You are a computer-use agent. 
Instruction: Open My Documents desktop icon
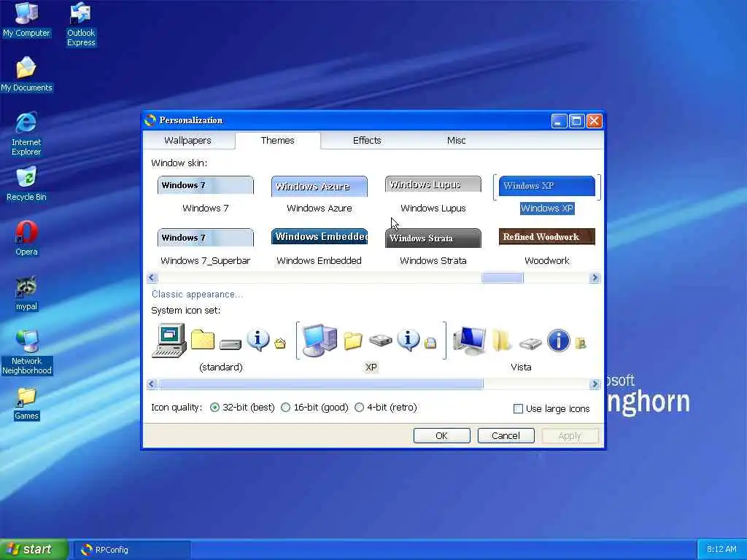coord(26,74)
